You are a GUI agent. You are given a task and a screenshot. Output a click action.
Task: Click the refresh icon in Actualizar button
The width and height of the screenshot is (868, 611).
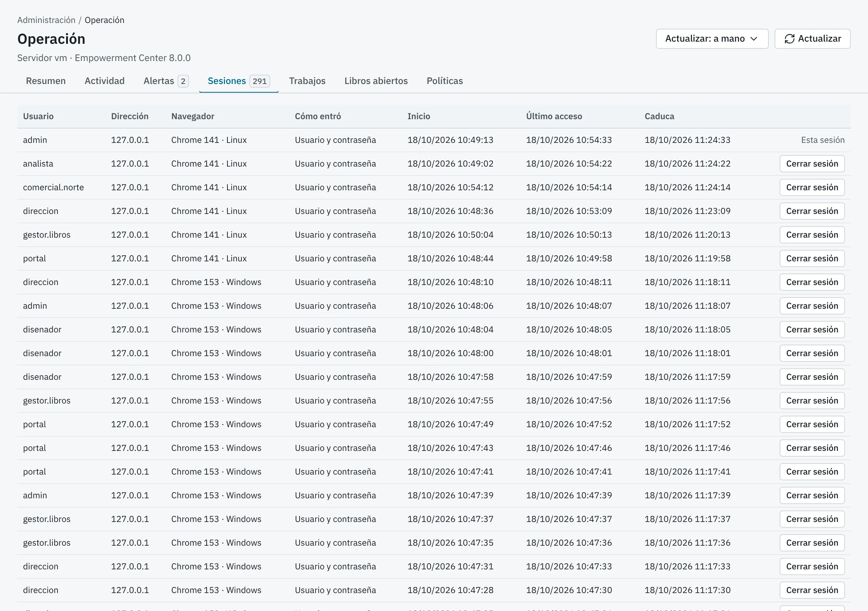click(789, 39)
